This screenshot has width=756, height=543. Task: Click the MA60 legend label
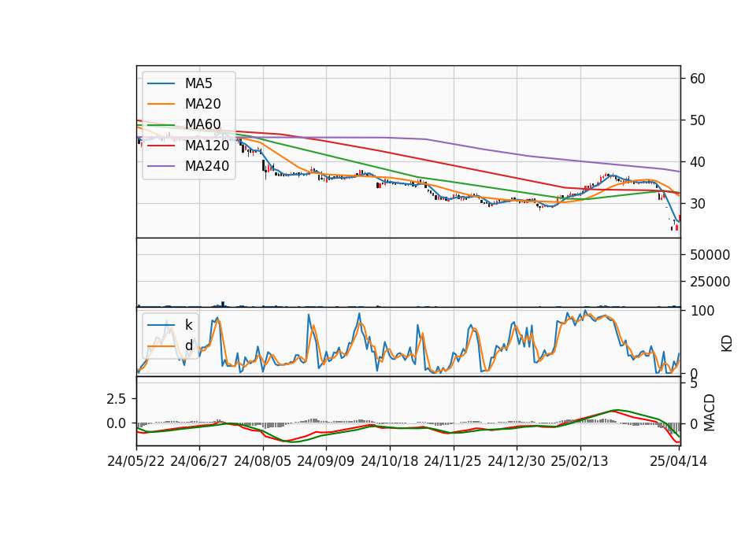coord(202,125)
